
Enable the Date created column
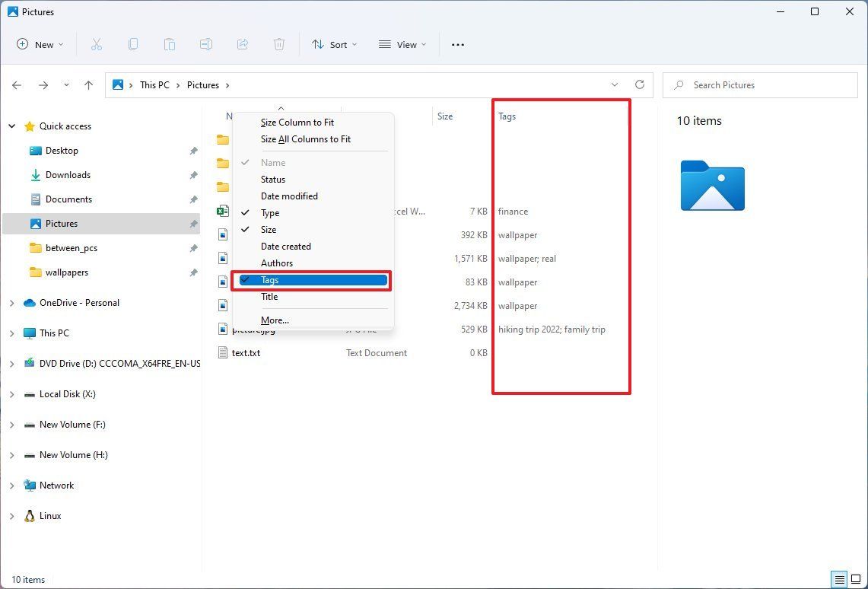click(x=286, y=246)
